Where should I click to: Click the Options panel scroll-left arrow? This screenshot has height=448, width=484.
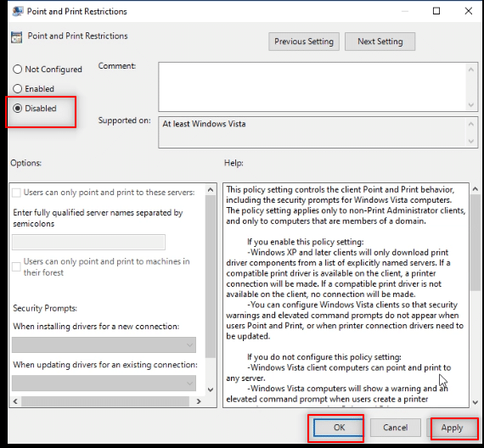coord(15,401)
